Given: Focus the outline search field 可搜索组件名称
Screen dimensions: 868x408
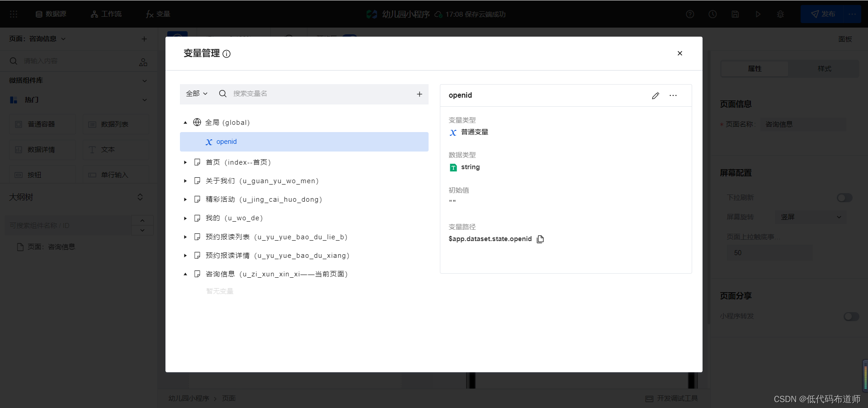Looking at the screenshot, I should 68,225.
